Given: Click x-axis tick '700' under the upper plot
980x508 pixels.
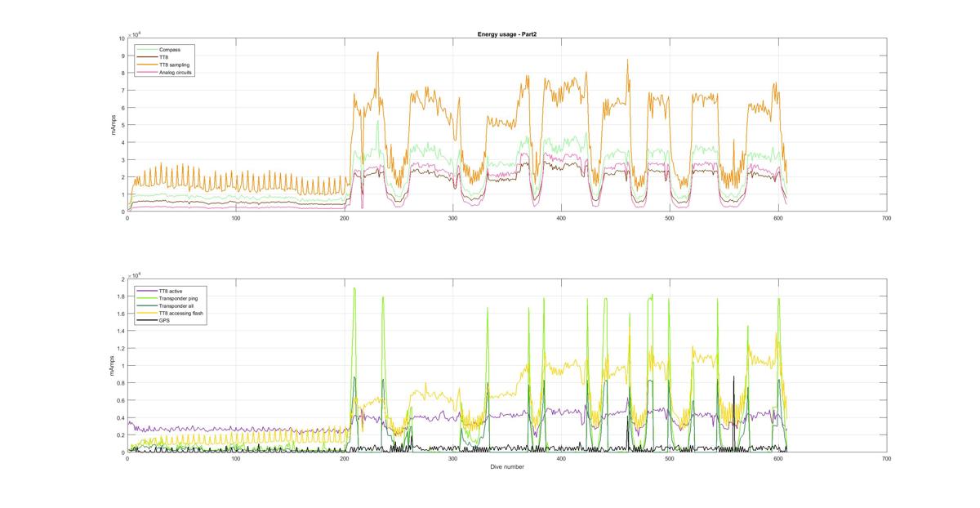Looking at the screenshot, I should click(886, 218).
